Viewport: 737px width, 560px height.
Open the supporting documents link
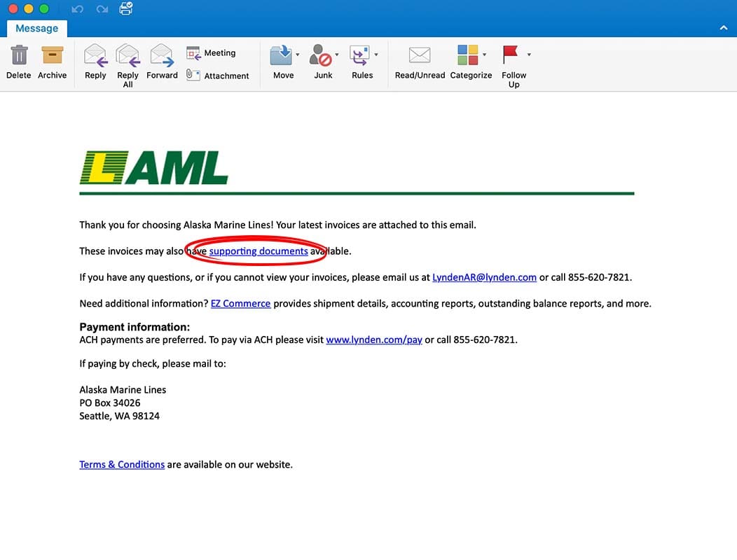pyautogui.click(x=259, y=251)
